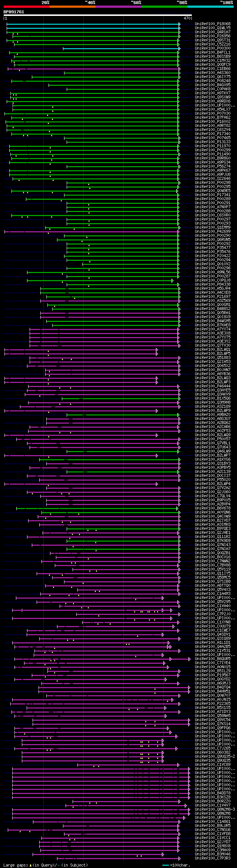Open hit UniRef100_B4DDT8

point(213,793)
